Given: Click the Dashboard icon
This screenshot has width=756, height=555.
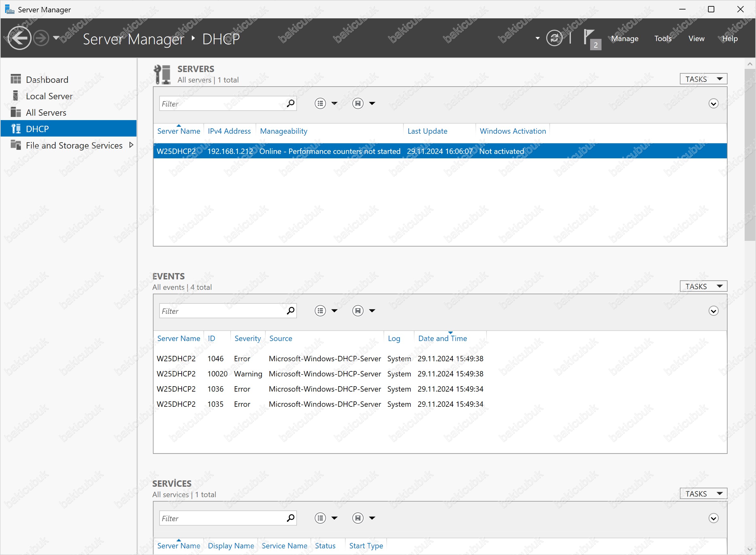Looking at the screenshot, I should 16,79.
